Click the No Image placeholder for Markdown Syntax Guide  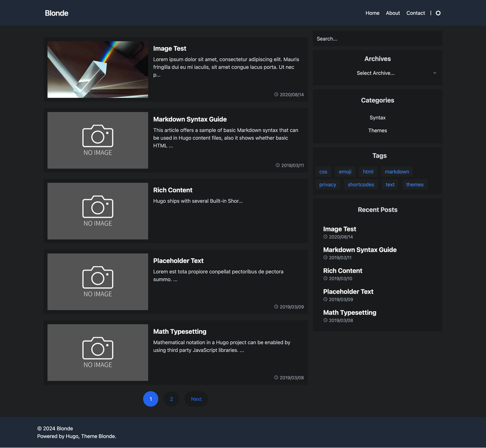click(98, 140)
